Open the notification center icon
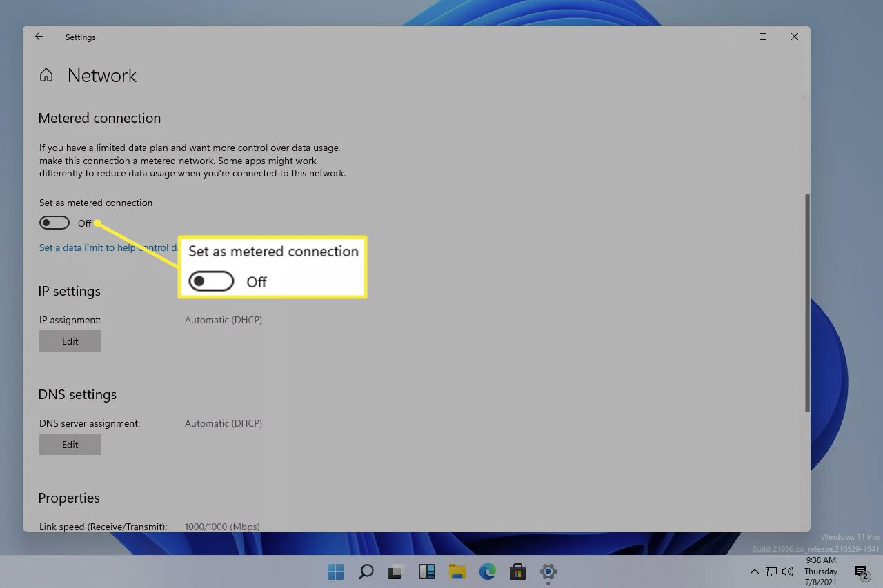Screen dimensions: 883x588 [x=861, y=571]
